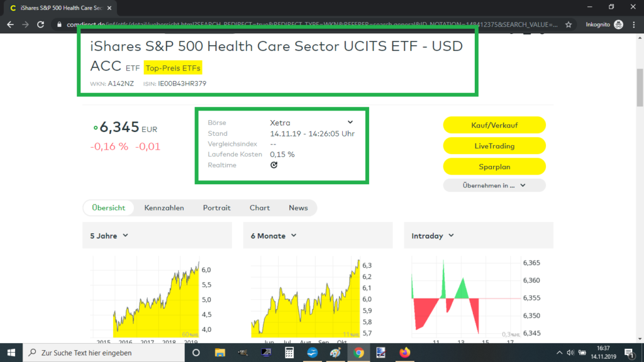
Task: Click the ISIN value IE00B43HR379
Action: tap(182, 84)
